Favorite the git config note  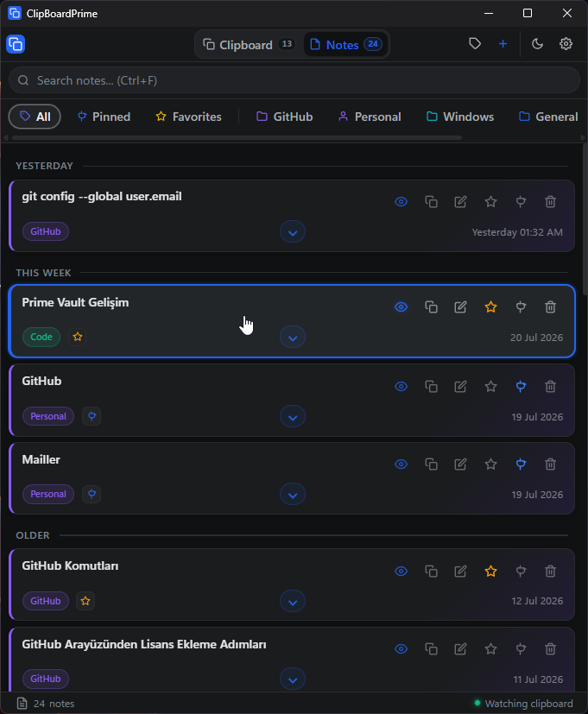pyautogui.click(x=490, y=202)
